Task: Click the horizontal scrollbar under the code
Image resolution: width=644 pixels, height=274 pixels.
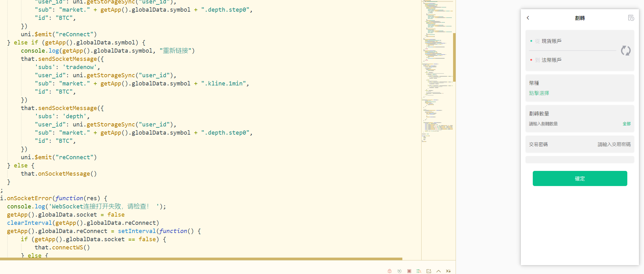Action: coord(201,259)
